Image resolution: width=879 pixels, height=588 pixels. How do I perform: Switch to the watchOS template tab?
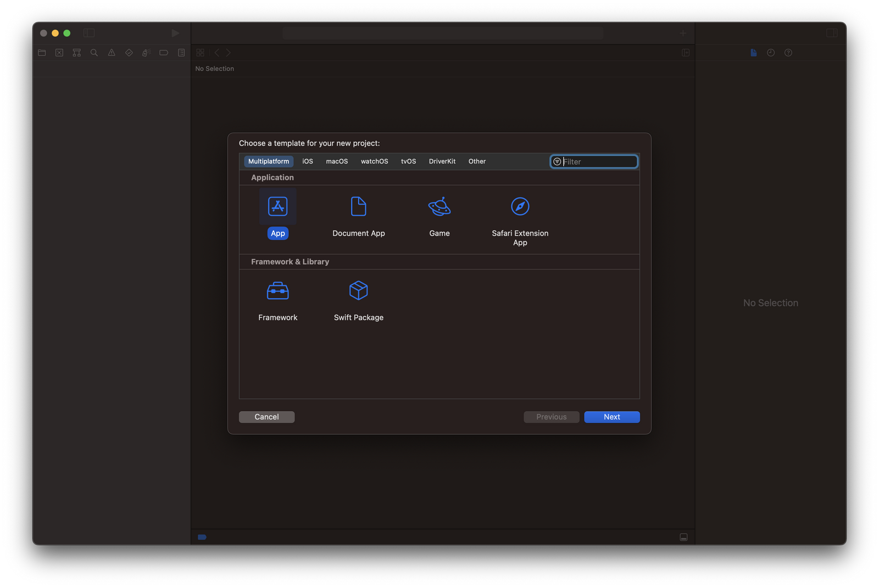pos(374,161)
